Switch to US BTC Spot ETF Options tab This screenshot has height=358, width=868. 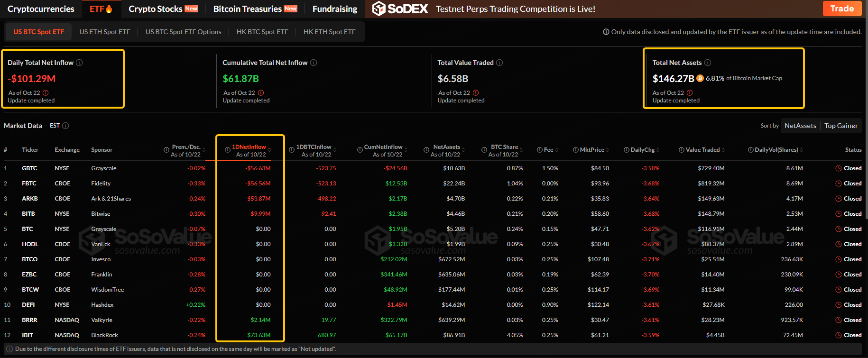pos(184,32)
